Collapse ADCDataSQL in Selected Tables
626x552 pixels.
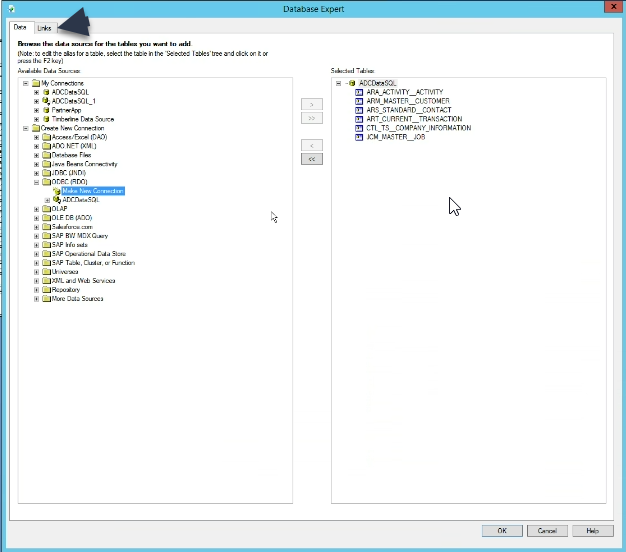(339, 83)
